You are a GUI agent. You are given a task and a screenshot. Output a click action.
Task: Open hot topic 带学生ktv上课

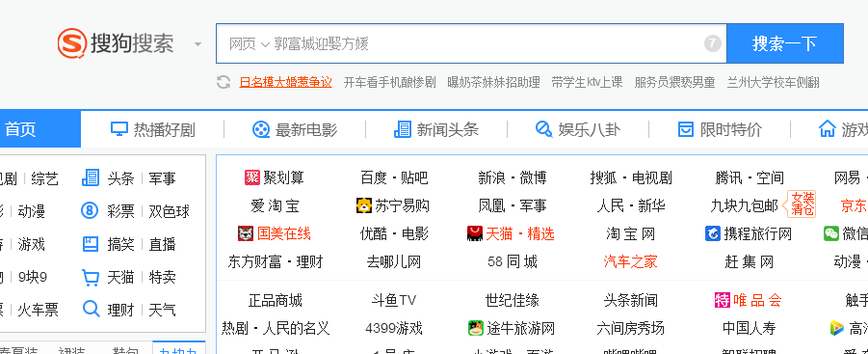587,83
